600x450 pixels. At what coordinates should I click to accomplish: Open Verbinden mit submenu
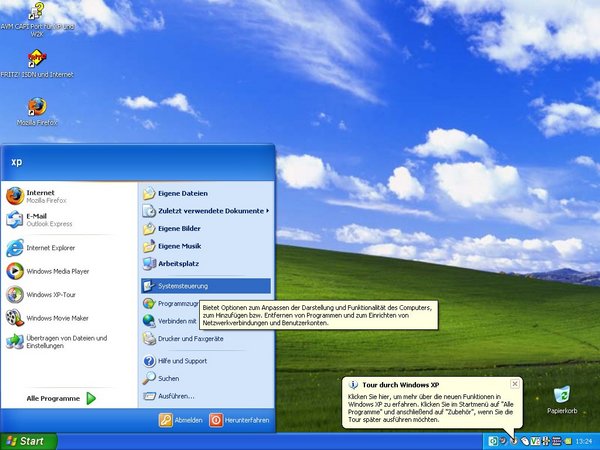(170, 320)
